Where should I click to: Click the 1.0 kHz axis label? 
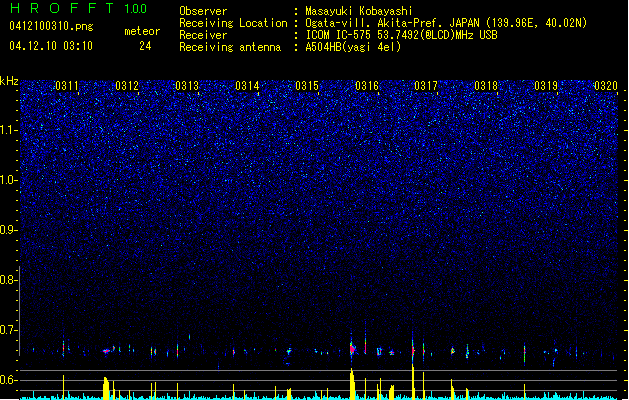(9, 180)
